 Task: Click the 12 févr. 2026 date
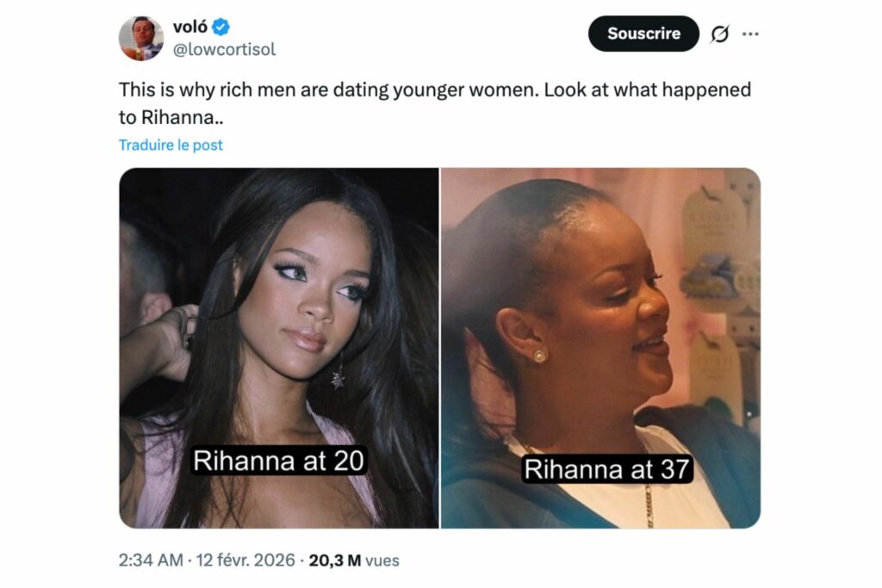point(245,560)
